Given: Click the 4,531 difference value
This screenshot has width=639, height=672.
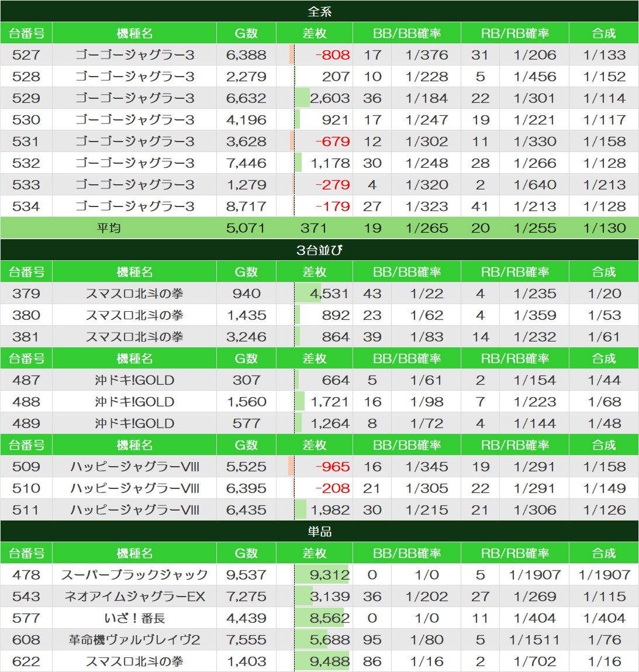Looking at the screenshot, I should point(329,294).
